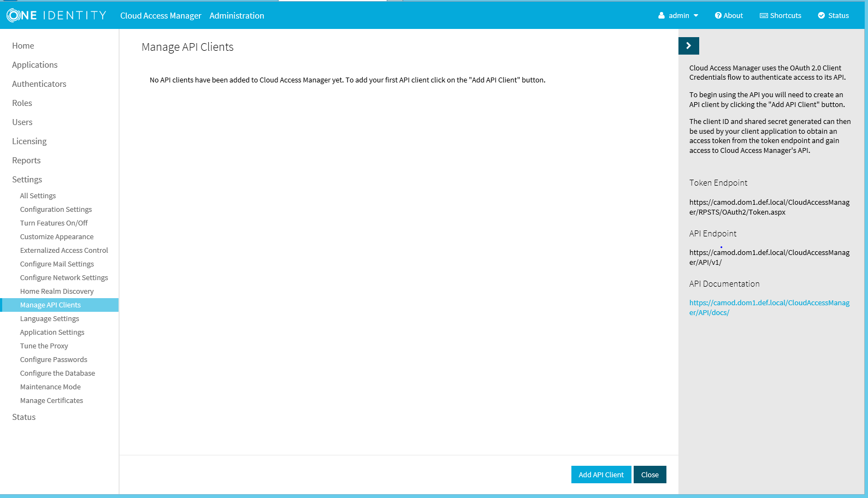Open the Administration menu
Screen dimensions: 868x498
click(x=237, y=16)
